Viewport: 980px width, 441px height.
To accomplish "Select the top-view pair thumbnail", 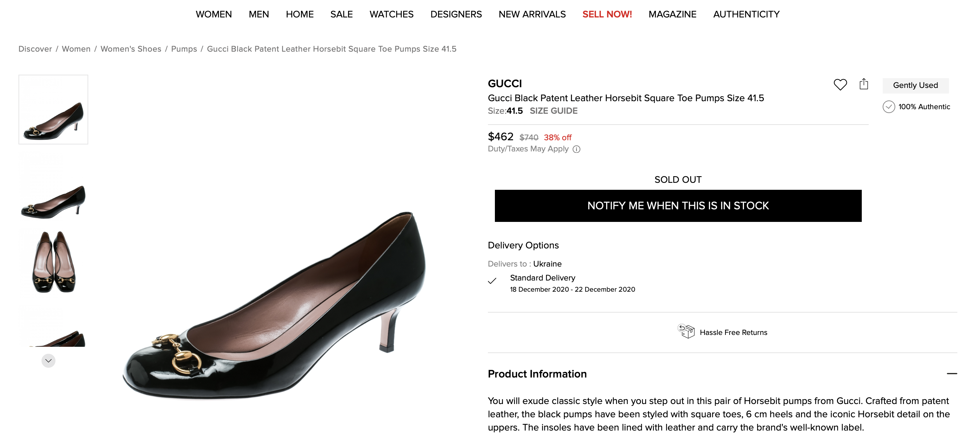I will (53, 262).
